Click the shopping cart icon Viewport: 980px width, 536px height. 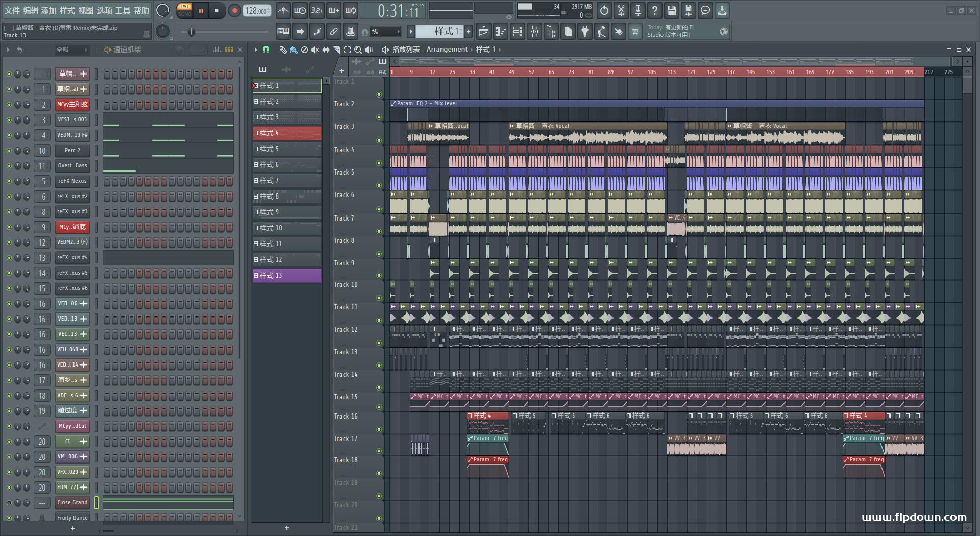pos(635,32)
